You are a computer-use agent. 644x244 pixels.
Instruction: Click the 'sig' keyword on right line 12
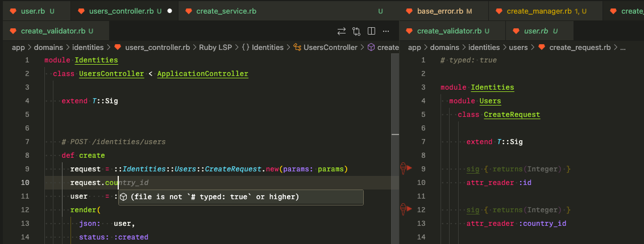pos(473,210)
